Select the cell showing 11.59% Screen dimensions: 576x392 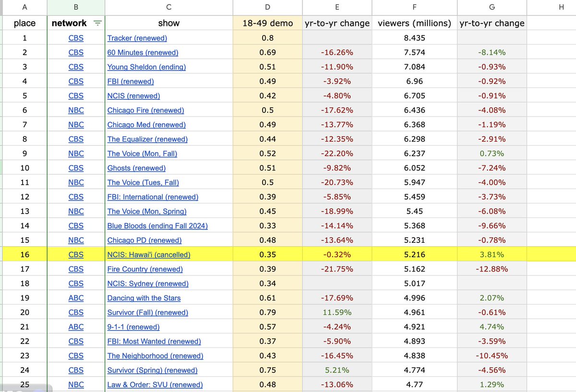pyautogui.click(x=337, y=312)
